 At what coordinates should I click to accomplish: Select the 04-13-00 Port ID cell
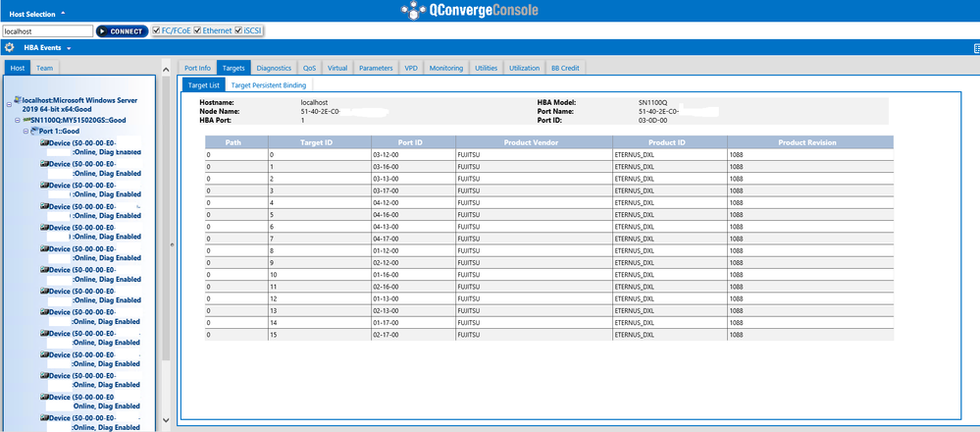pyautogui.click(x=413, y=227)
